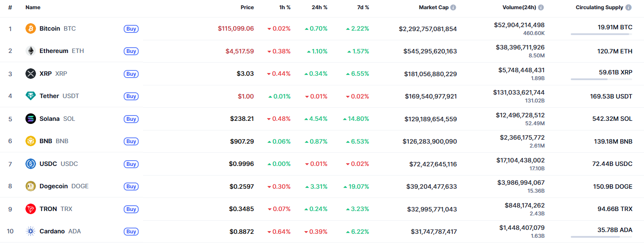
Task: Sort by the Name column header
Action: tap(33, 7)
